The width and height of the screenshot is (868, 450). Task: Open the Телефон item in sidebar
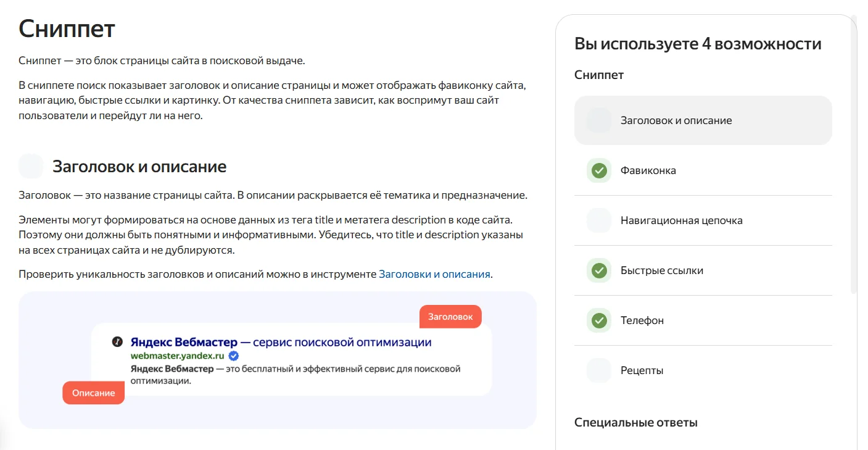pyautogui.click(x=642, y=320)
